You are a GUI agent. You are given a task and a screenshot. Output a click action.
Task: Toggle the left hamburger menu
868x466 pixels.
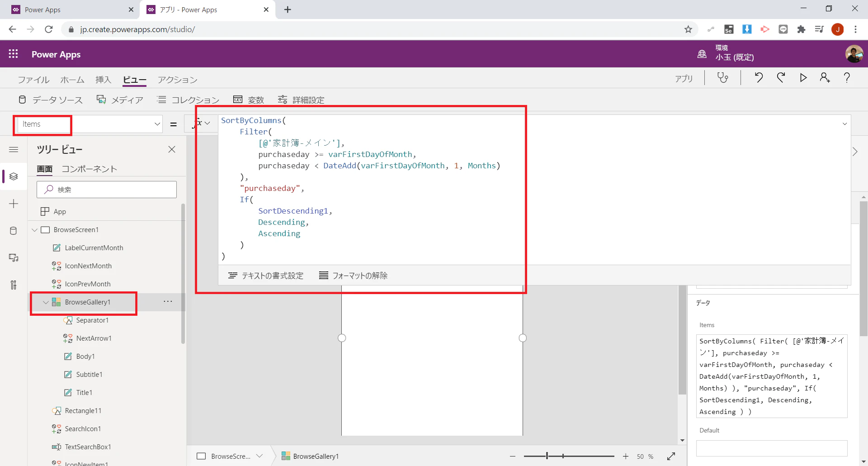pos(14,149)
